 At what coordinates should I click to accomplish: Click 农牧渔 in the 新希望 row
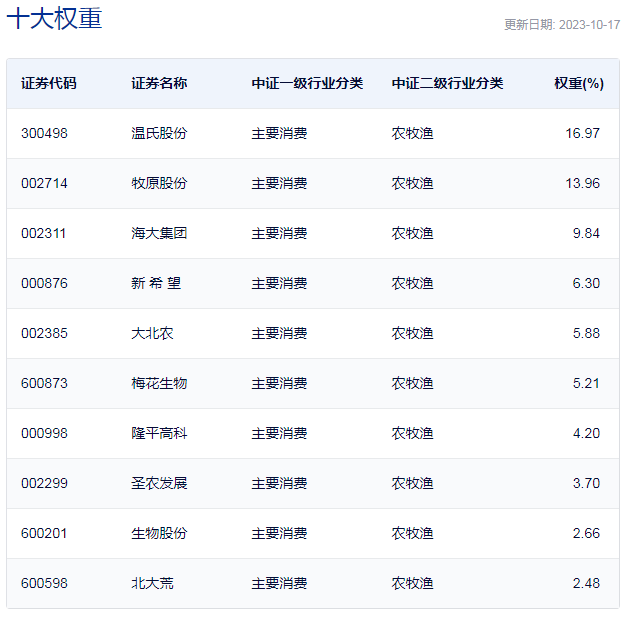coord(413,283)
